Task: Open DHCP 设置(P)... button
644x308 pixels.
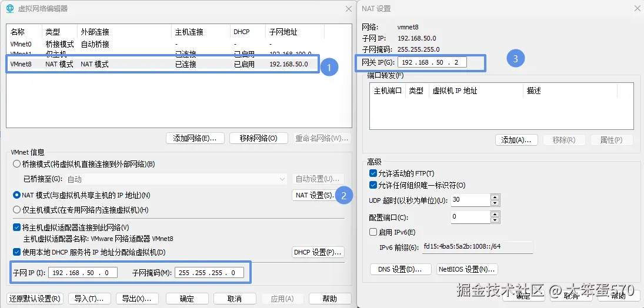Action: click(x=318, y=252)
